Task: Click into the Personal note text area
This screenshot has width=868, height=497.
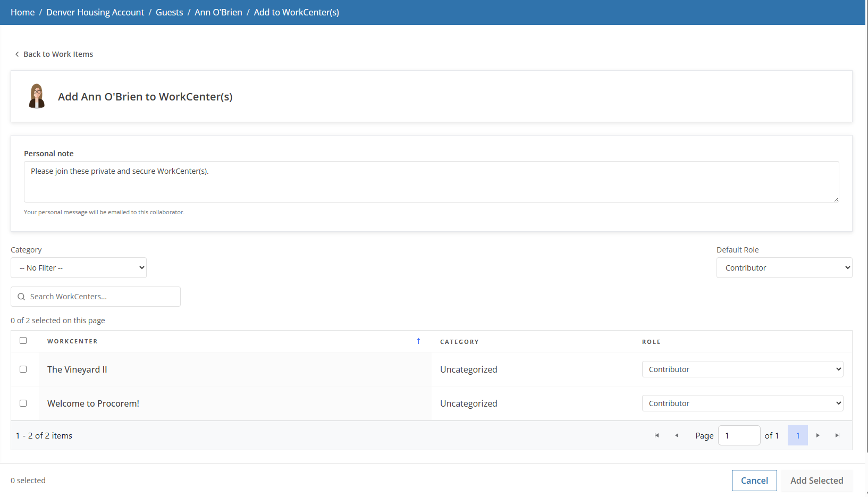Action: (431, 182)
